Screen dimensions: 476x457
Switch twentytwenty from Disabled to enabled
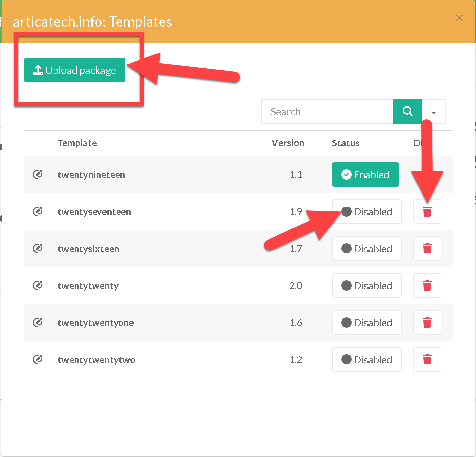pyautogui.click(x=366, y=286)
